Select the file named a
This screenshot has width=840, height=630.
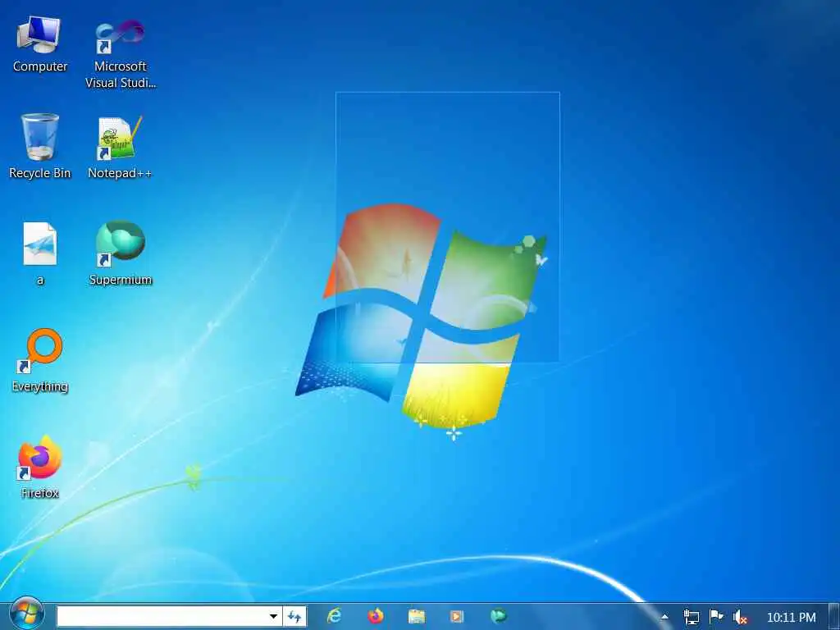click(39, 253)
